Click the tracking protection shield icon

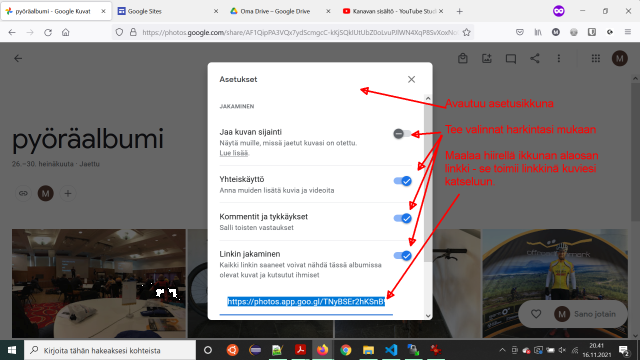click(x=119, y=32)
